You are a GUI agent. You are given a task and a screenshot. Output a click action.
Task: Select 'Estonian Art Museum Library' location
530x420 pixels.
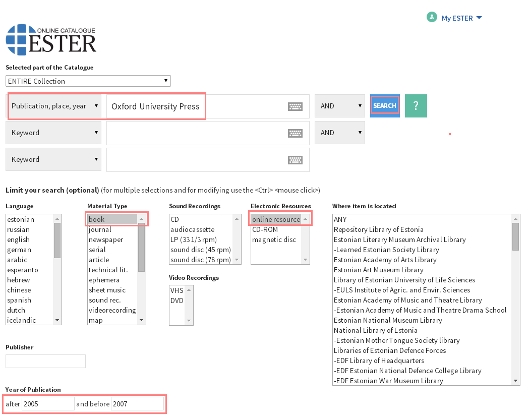[x=422, y=270]
